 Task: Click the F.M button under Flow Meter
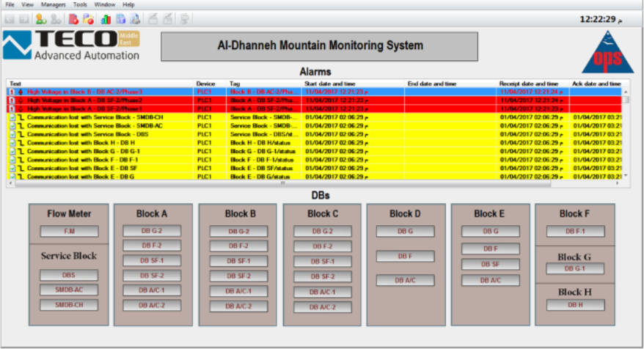coord(69,231)
